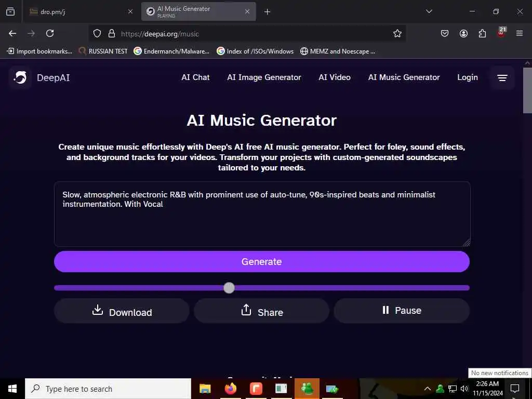This screenshot has width=532, height=399.
Task: Click the Login link
Action: pos(467,77)
